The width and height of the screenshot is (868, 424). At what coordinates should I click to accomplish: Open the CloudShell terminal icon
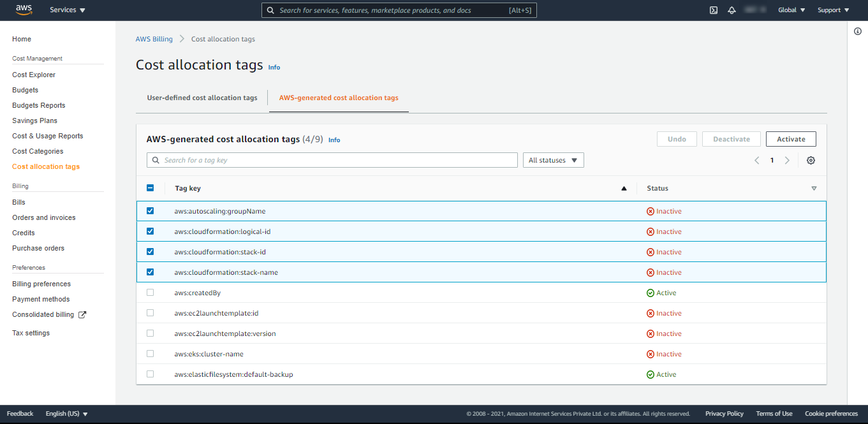(714, 10)
